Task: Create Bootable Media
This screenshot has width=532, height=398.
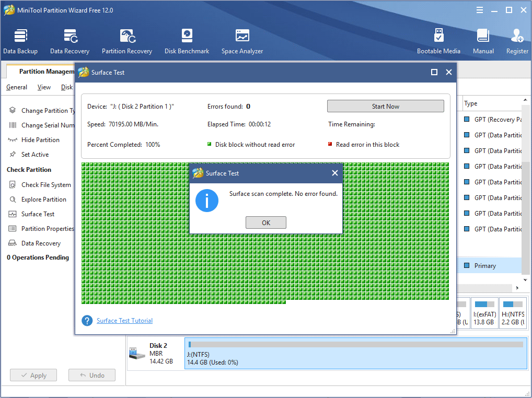Action: click(438, 41)
